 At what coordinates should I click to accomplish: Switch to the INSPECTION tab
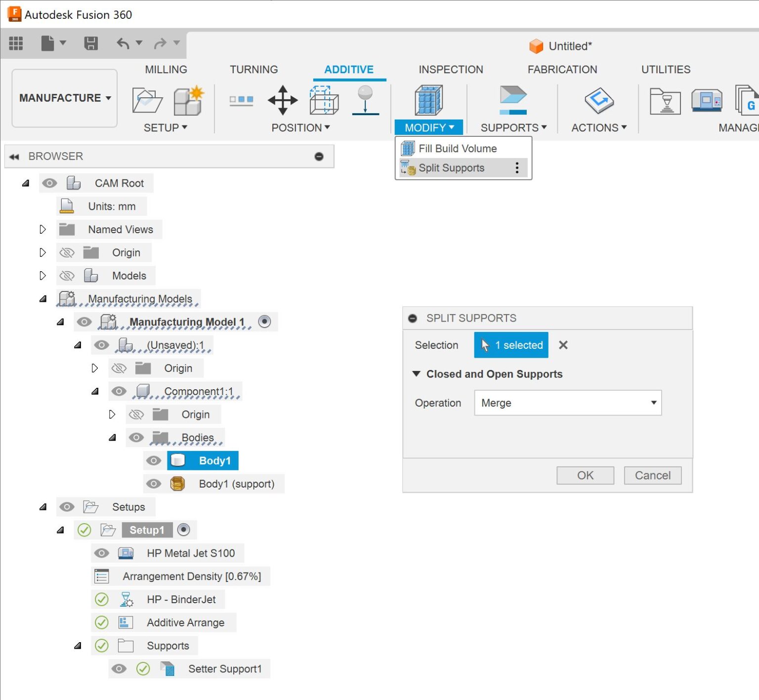(x=450, y=69)
